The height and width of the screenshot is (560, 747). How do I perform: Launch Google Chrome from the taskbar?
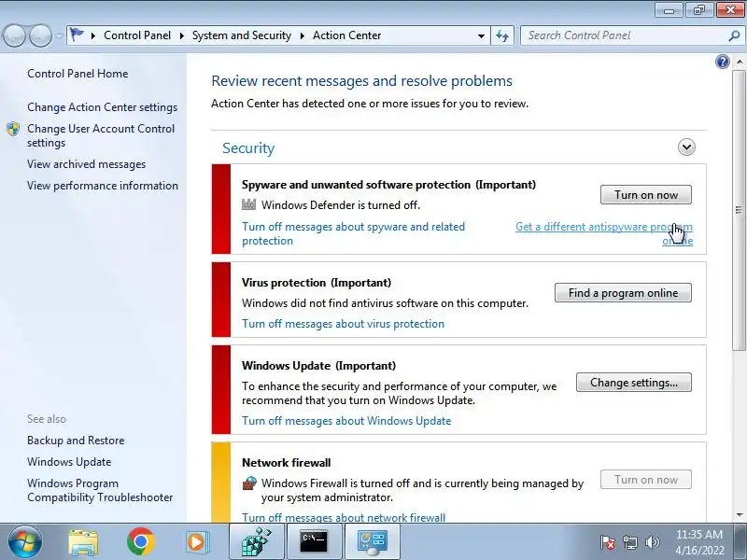[x=141, y=541]
